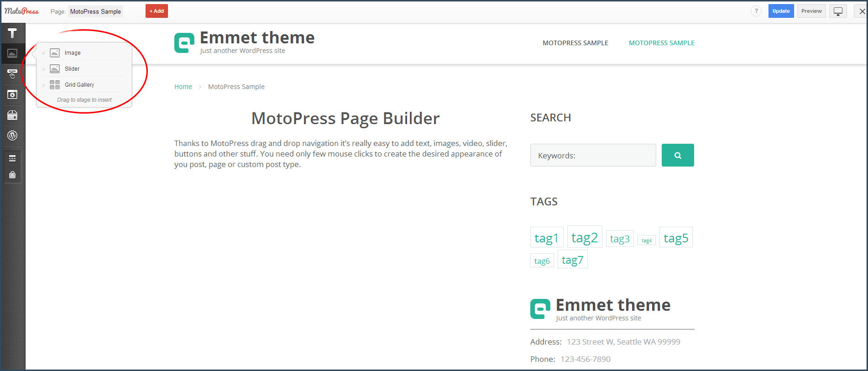Click the tag3 tag link
This screenshot has width=868, height=371.
pyautogui.click(x=620, y=239)
